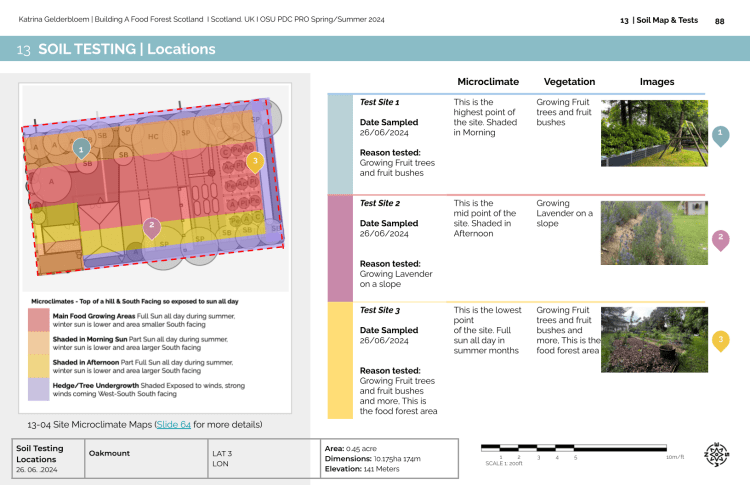Click the 'HC' label on the site map

tap(153, 136)
